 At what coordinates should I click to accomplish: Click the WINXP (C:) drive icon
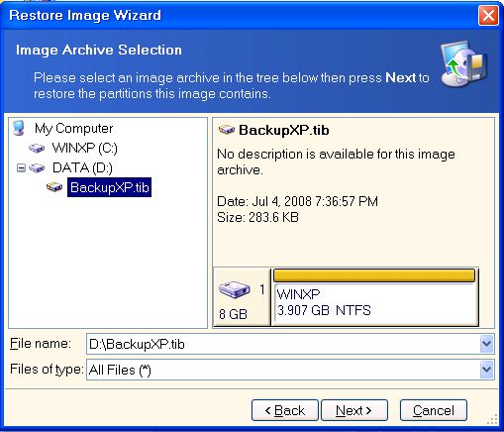point(37,148)
